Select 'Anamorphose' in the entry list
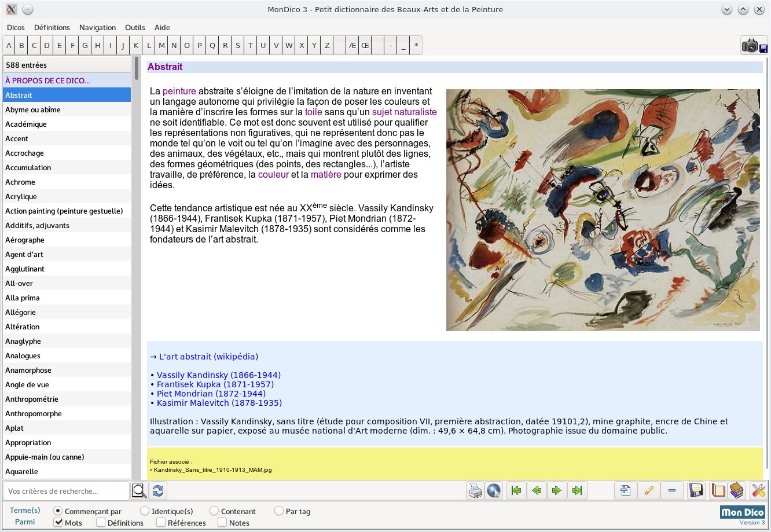 tap(67, 370)
